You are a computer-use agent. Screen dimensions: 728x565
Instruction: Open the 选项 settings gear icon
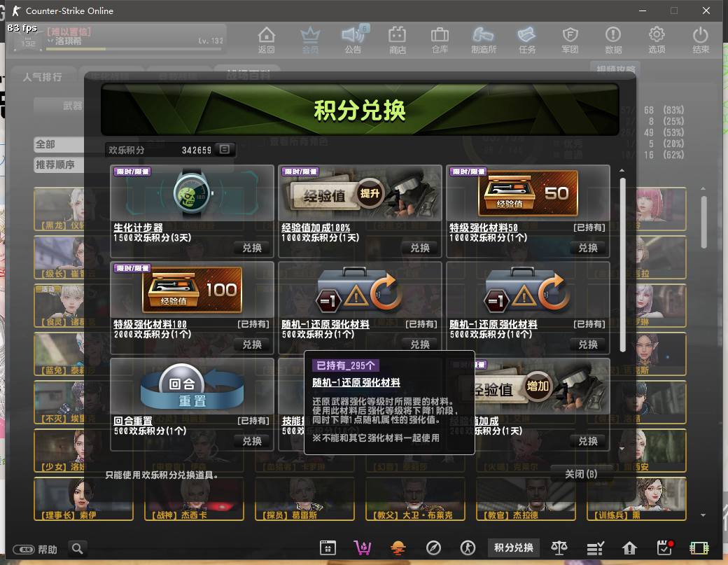pyautogui.click(x=657, y=40)
